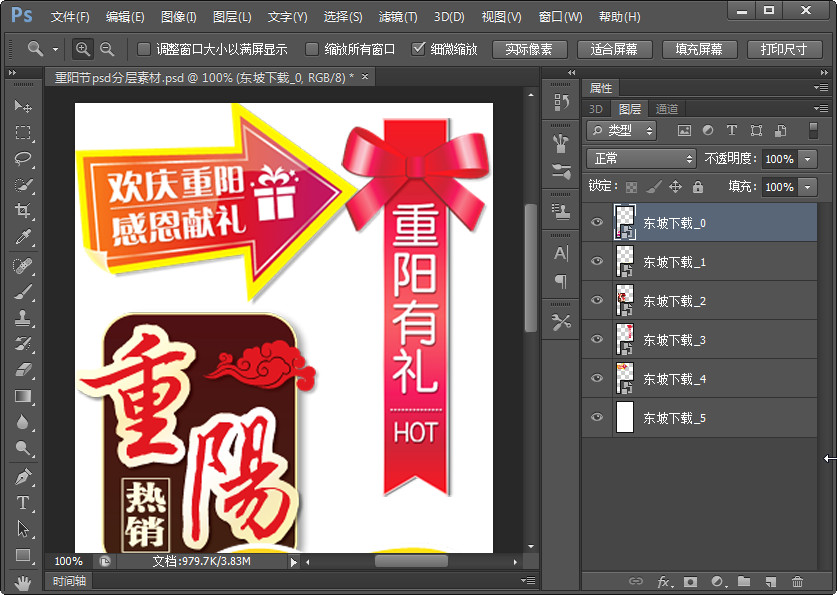Screen dimensions: 837x595
Task: Select the Dodge tool
Action: (23, 448)
